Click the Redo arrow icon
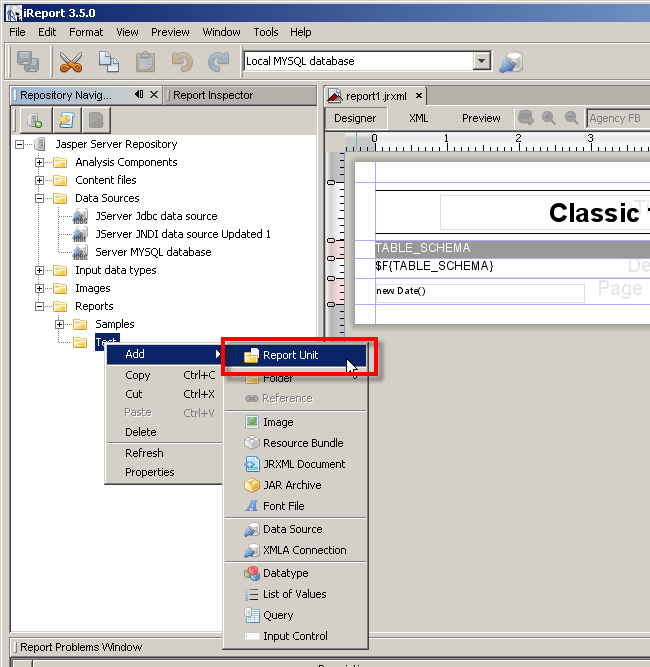The width and height of the screenshot is (650, 667). click(x=219, y=62)
